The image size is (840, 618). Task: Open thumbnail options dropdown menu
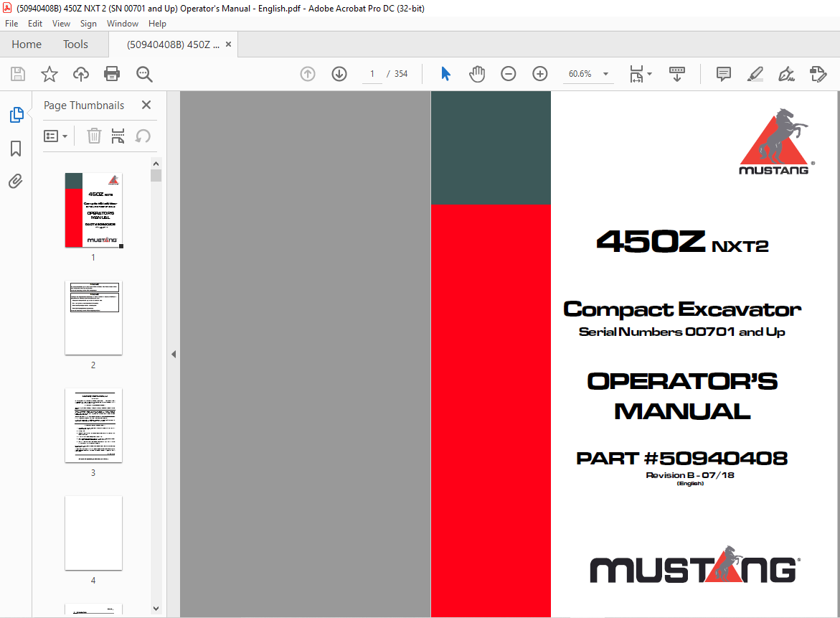click(55, 136)
